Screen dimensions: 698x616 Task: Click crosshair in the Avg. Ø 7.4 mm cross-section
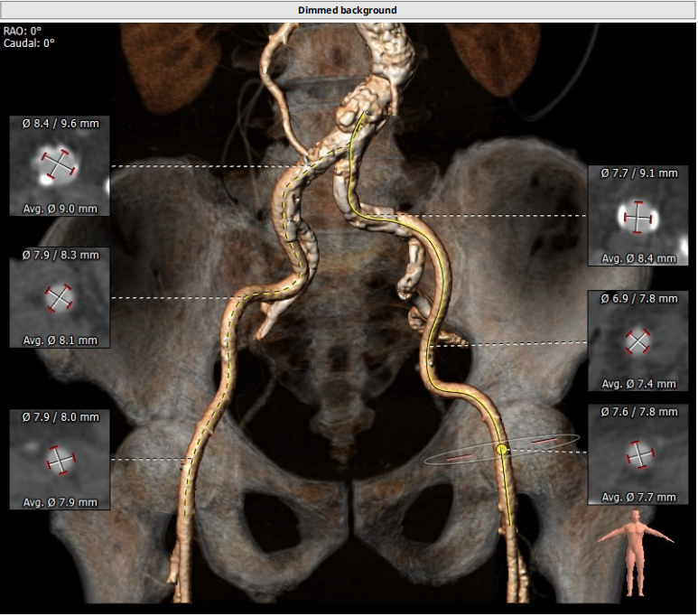(638, 341)
